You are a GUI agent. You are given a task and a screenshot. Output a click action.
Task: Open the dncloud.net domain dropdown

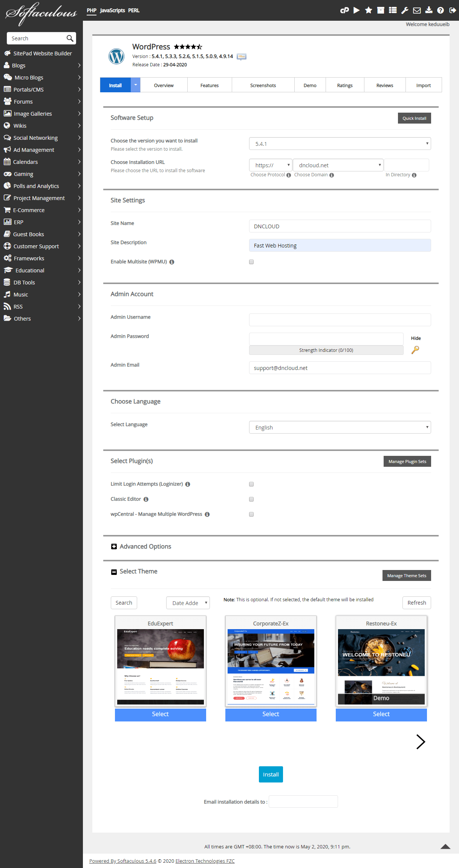[x=338, y=165]
